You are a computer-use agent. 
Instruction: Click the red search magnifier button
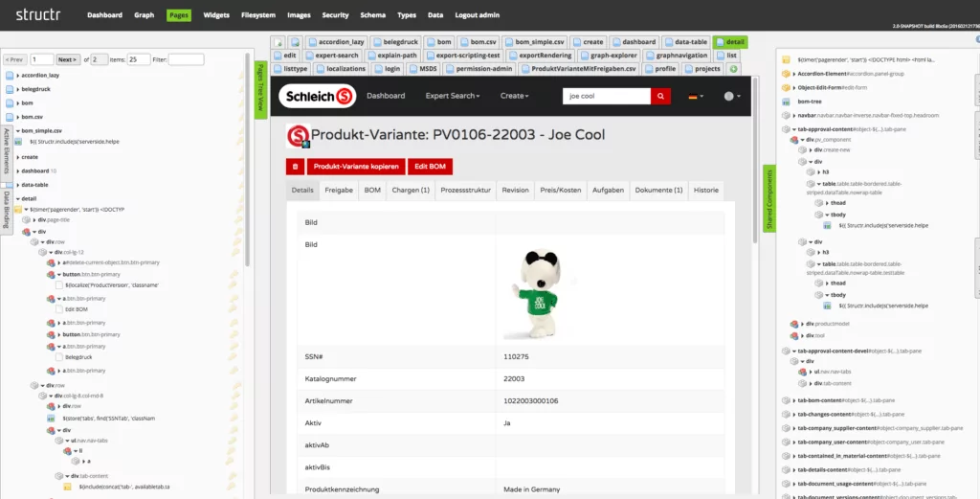(660, 96)
